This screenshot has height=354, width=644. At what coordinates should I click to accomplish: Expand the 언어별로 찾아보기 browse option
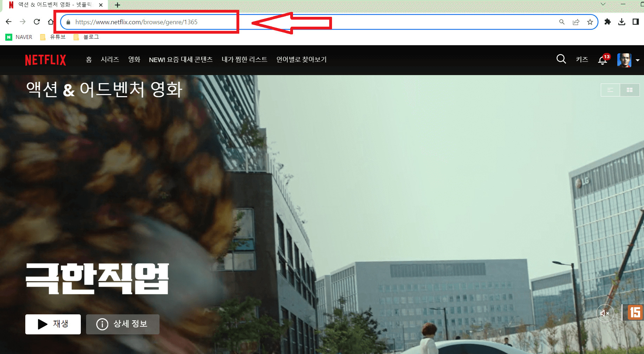[x=302, y=59]
